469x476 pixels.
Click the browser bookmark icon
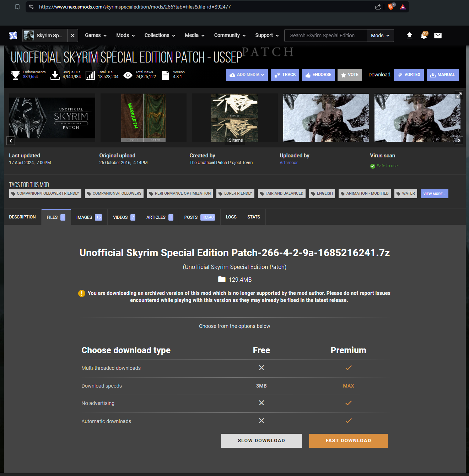click(17, 7)
